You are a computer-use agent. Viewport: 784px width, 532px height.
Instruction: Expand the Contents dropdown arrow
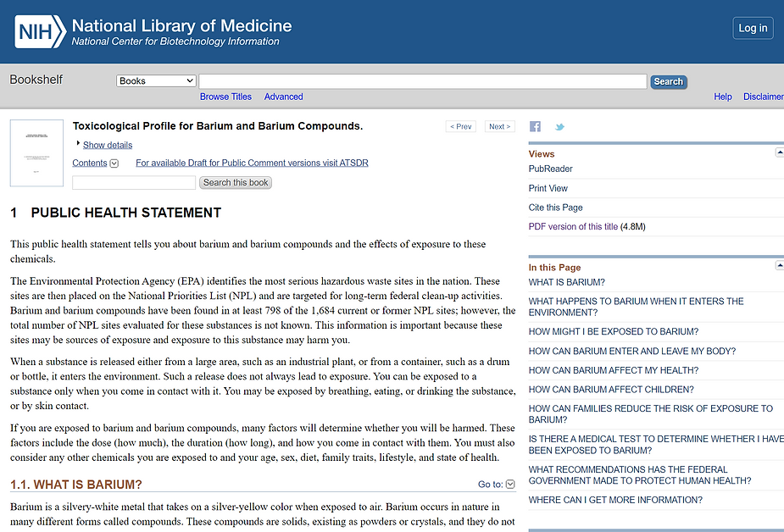114,163
